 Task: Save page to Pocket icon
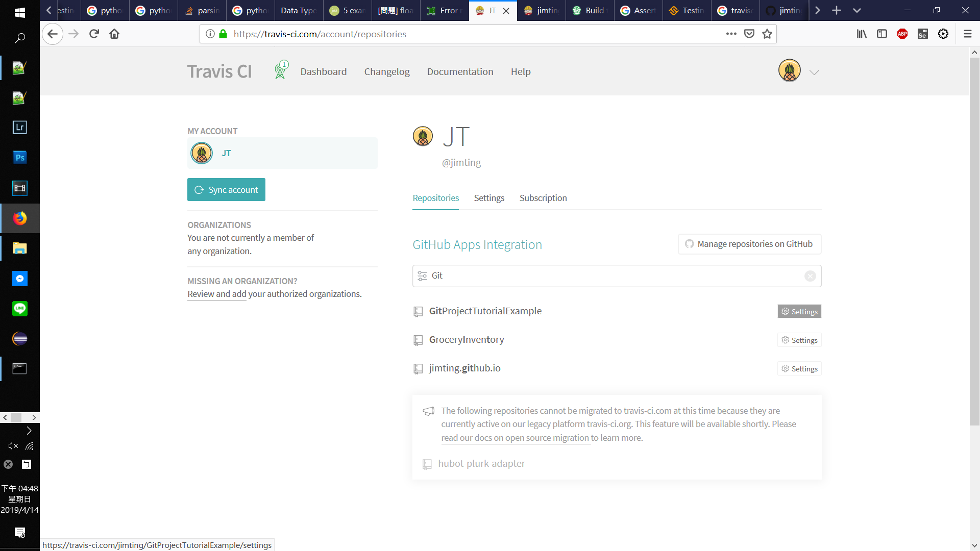(x=749, y=34)
